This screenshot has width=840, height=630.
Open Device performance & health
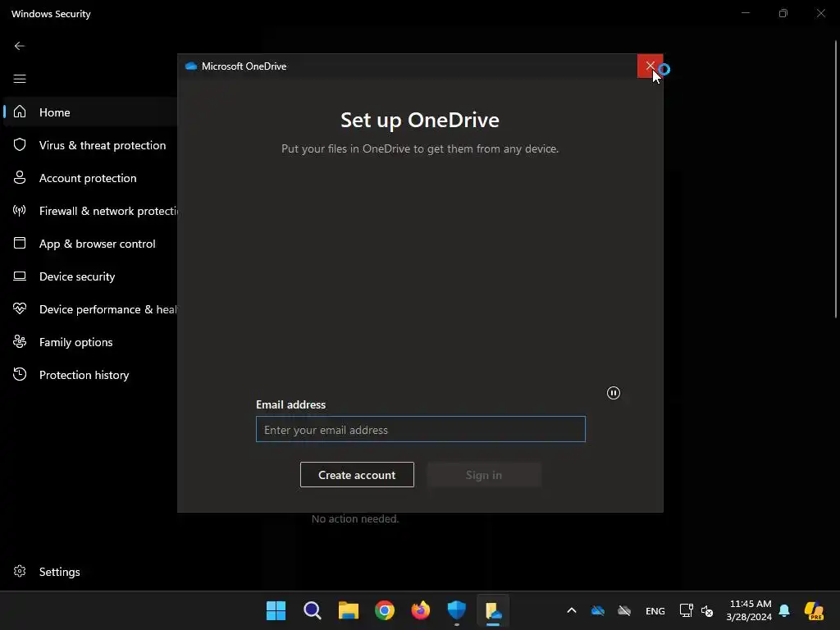(x=91, y=309)
